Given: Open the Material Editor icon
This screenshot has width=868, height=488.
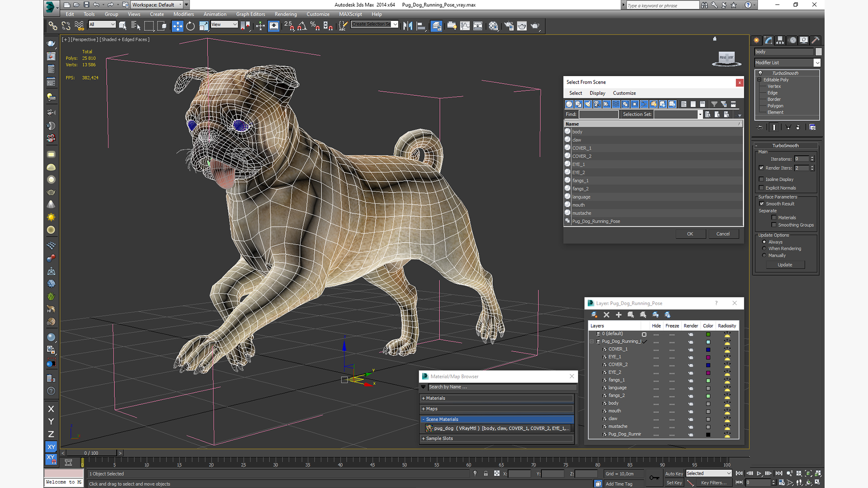Looking at the screenshot, I should pyautogui.click(x=493, y=26).
